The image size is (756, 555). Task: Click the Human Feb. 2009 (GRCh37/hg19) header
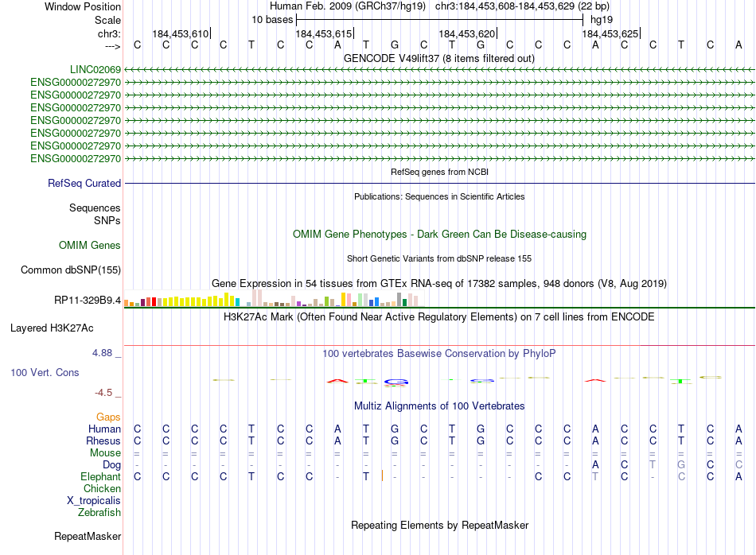coord(348,6)
